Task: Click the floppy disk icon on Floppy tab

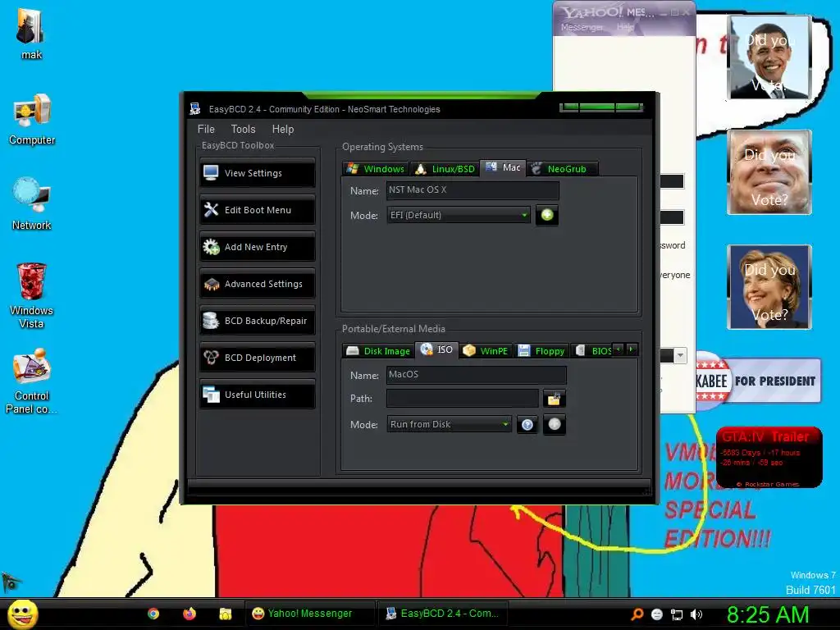Action: [x=524, y=351]
